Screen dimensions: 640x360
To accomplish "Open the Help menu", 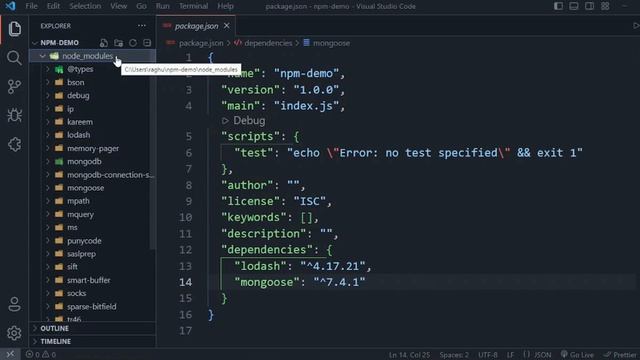I will [x=225, y=6].
